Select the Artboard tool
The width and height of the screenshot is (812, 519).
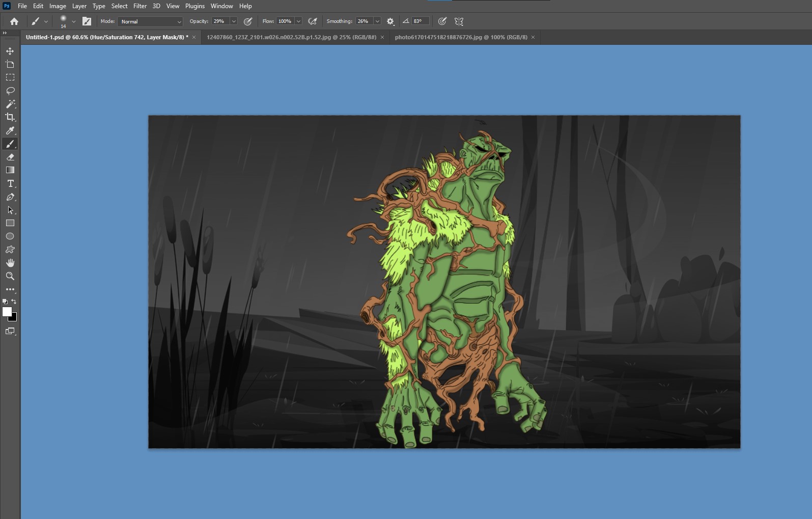click(10, 64)
